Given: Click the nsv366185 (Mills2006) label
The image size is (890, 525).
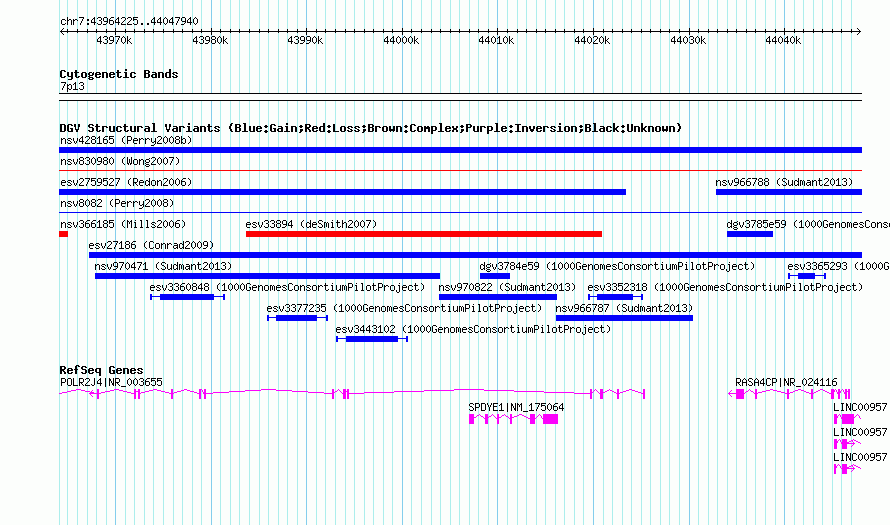Looking at the screenshot, I should pyautogui.click(x=123, y=224).
